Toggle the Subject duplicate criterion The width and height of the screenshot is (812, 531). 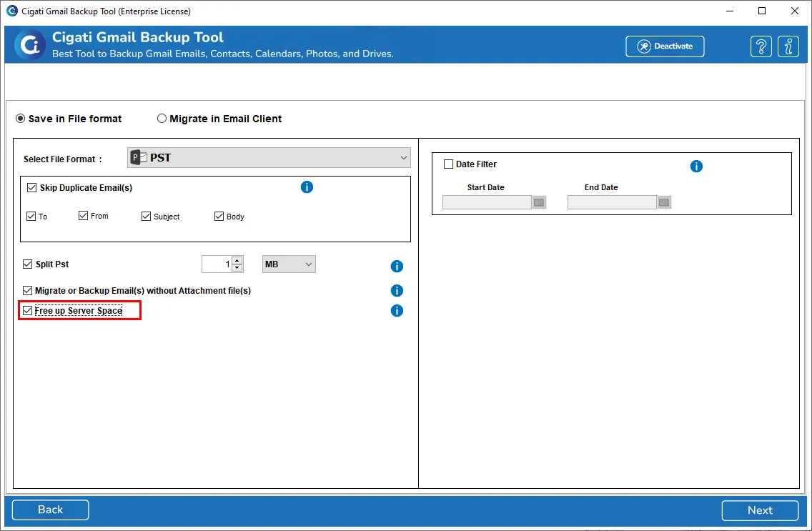[x=146, y=216]
